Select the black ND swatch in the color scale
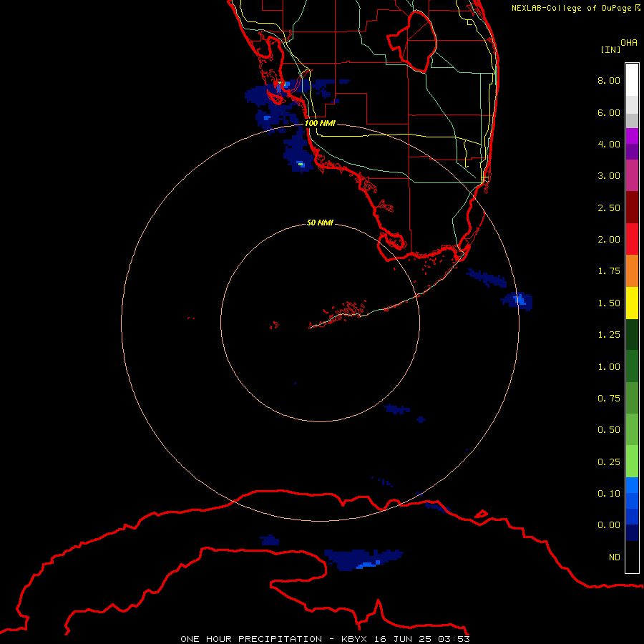Image resolution: width=644 pixels, height=644 pixels. pyautogui.click(x=632, y=557)
